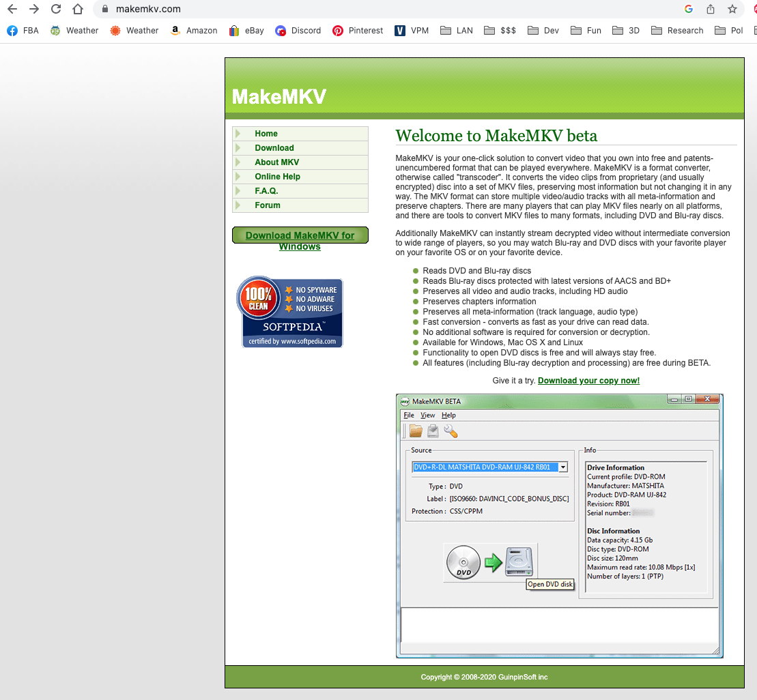Click 'Data capacity: 4.15 Gb' text
757x700 pixels.
[620, 540]
